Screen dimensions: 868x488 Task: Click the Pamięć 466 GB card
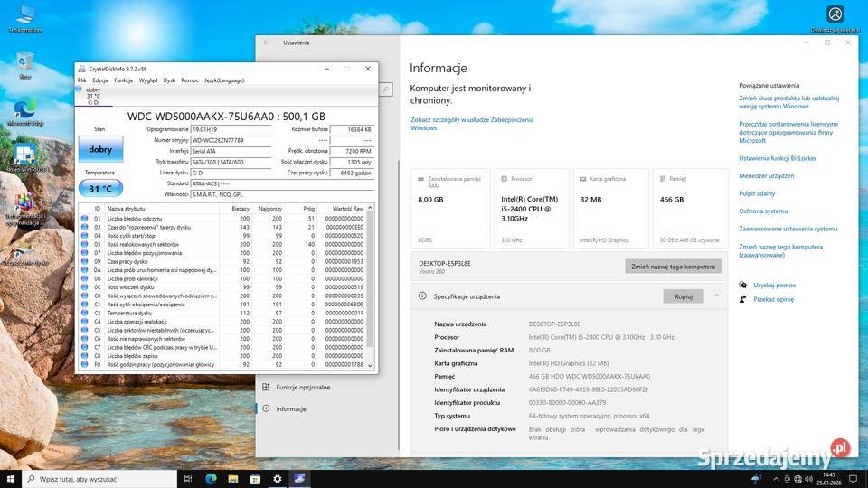pyautogui.click(x=690, y=209)
